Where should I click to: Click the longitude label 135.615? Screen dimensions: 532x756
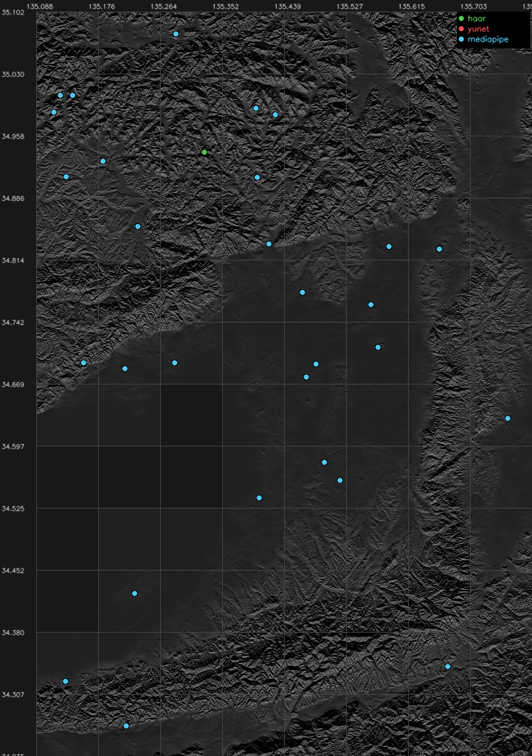tap(411, 6)
